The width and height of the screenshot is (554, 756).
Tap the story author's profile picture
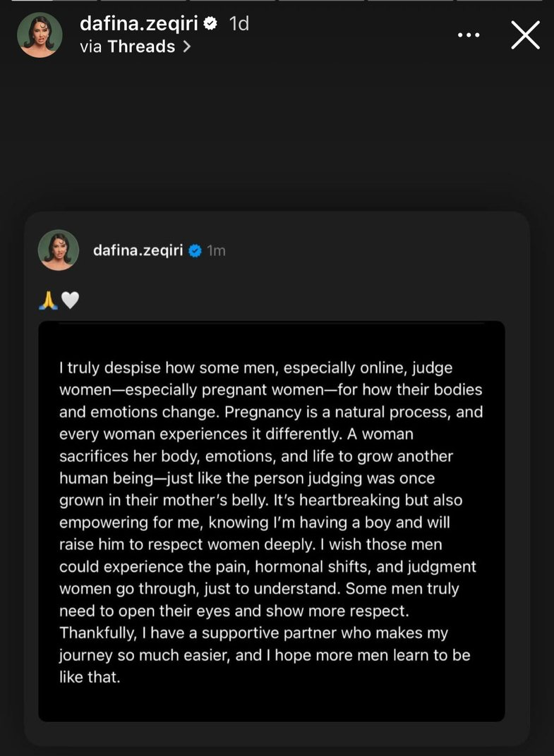tap(40, 35)
